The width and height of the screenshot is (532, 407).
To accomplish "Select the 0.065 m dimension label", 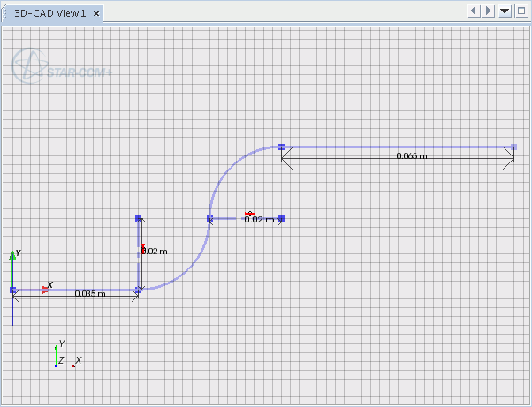I will [411, 156].
